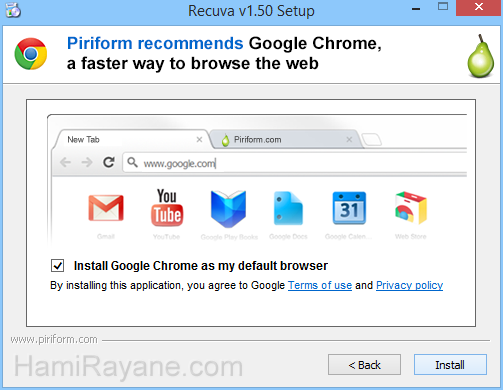The width and height of the screenshot is (503, 390).
Task: Click the Google Play Books icon
Action: 228,209
